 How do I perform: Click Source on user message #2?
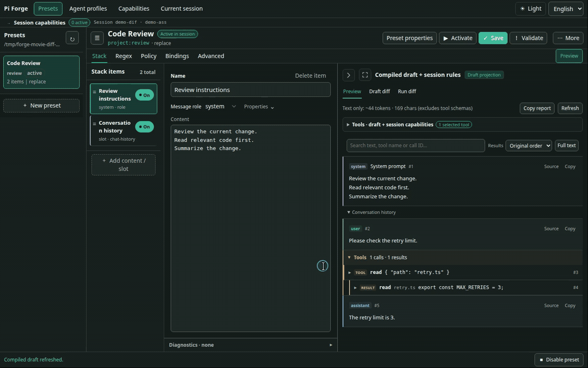tap(551, 229)
